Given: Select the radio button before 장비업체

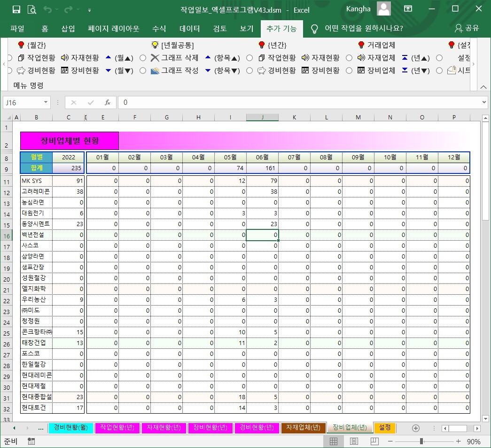Looking at the screenshot, I should click(x=349, y=71).
